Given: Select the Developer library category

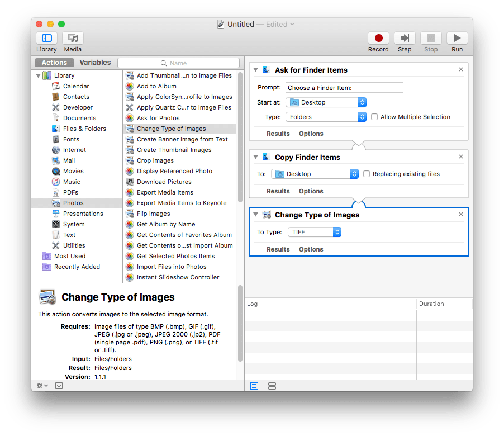Looking at the screenshot, I should 78,107.
